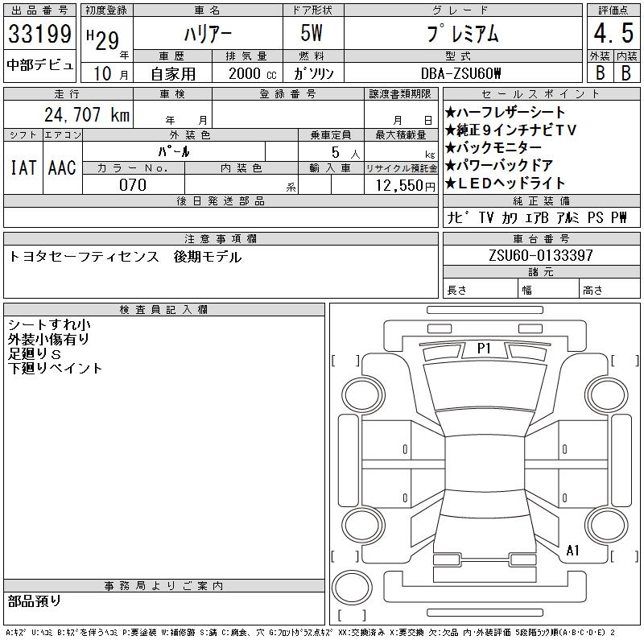The width and height of the screenshot is (644, 644).
Task: Click the damage code legend at the bottom
Action: point(311,633)
